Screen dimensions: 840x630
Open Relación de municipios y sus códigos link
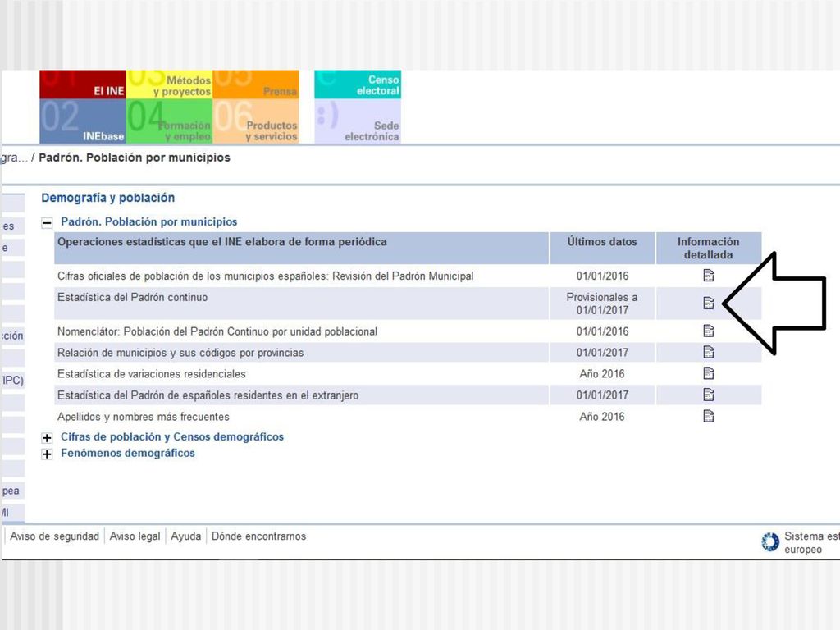[180, 353]
